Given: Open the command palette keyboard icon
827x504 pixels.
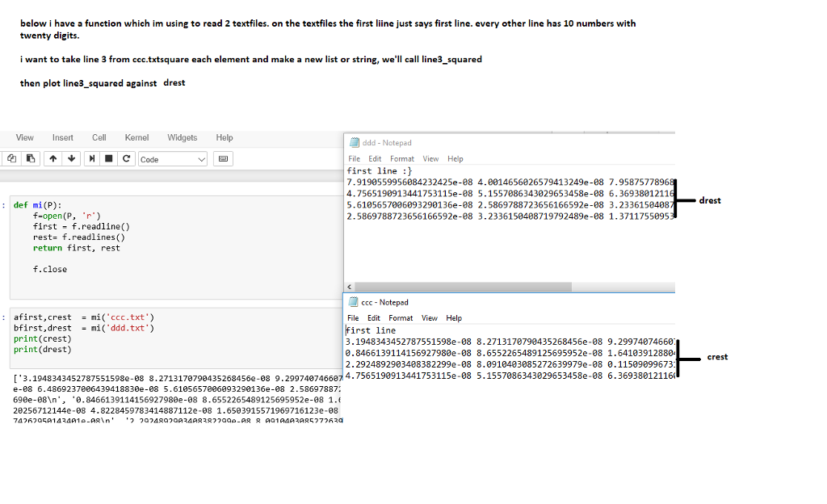Looking at the screenshot, I should click(x=223, y=158).
